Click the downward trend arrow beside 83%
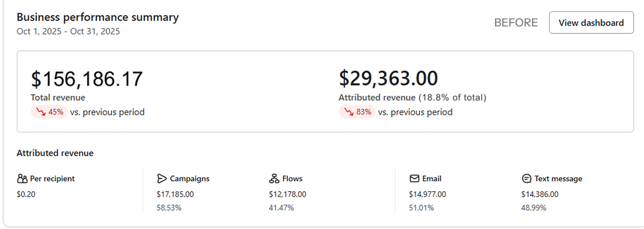This screenshot has width=644, height=229. [349, 112]
